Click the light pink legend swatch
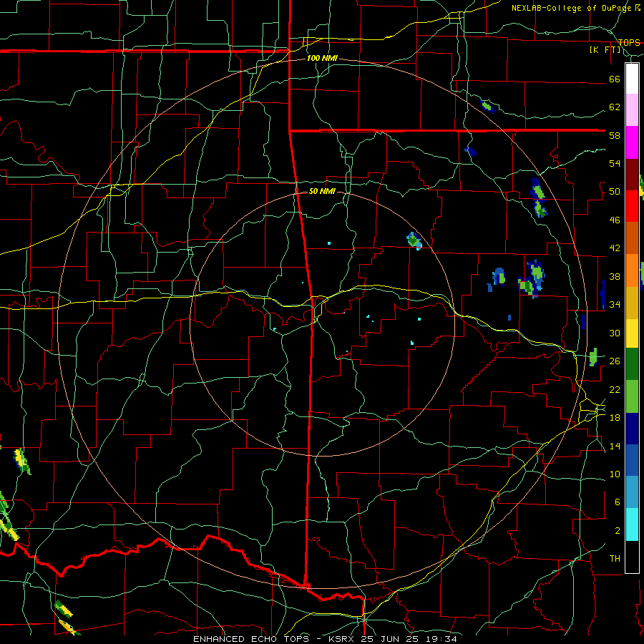This screenshot has width=644, height=644. tap(632, 109)
